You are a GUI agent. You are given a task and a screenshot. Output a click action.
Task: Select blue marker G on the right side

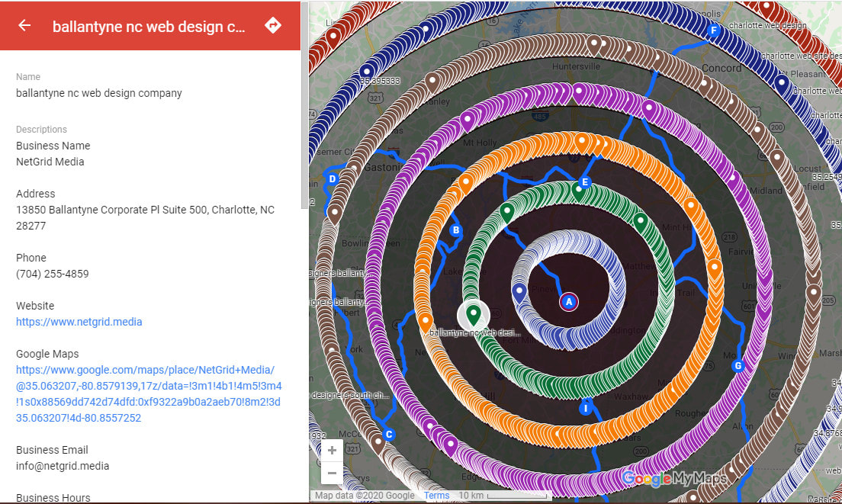tap(738, 365)
